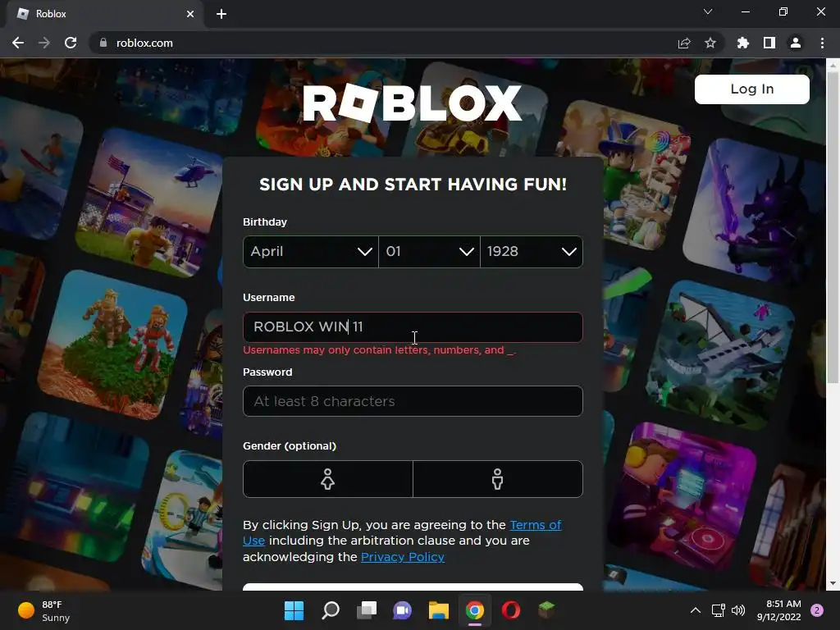This screenshot has height=630, width=840.
Task: Select the male gender option
Action: (498, 479)
